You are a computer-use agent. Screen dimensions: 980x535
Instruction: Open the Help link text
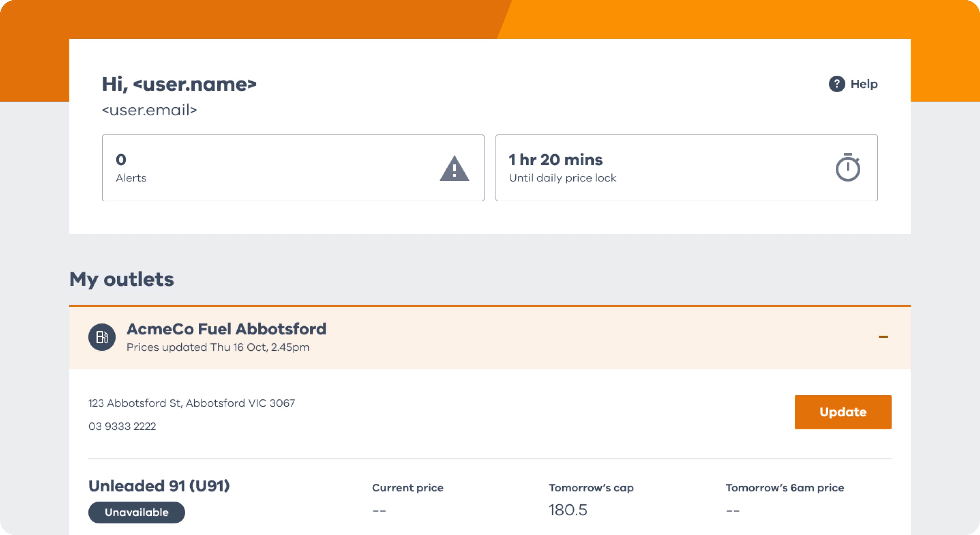coord(864,84)
